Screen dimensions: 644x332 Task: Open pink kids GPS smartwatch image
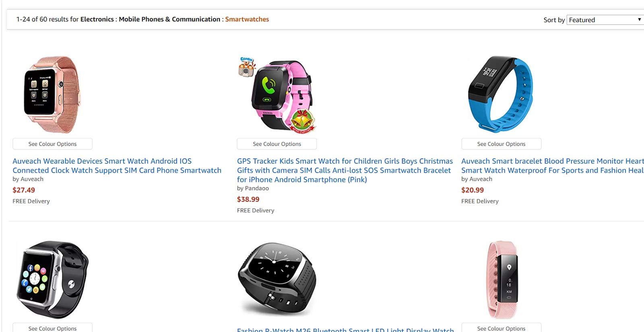tap(277, 95)
